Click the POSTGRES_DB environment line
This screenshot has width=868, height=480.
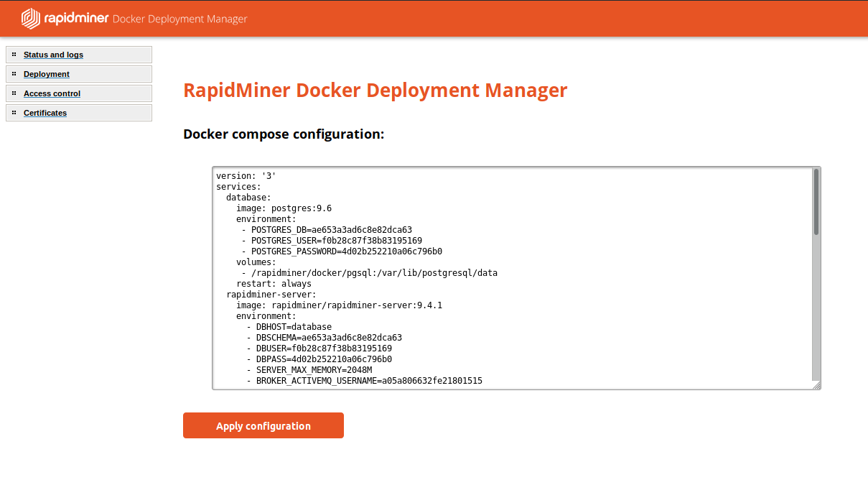click(x=327, y=230)
